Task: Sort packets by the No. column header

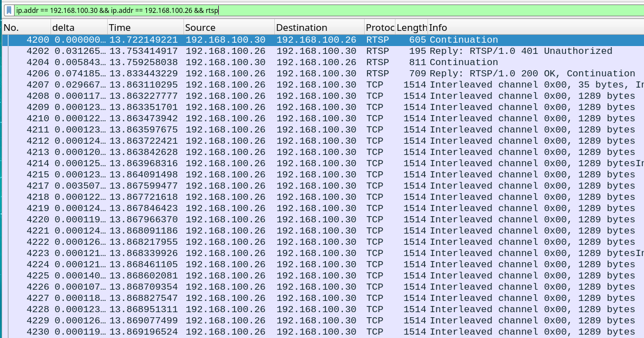Action: [x=25, y=28]
